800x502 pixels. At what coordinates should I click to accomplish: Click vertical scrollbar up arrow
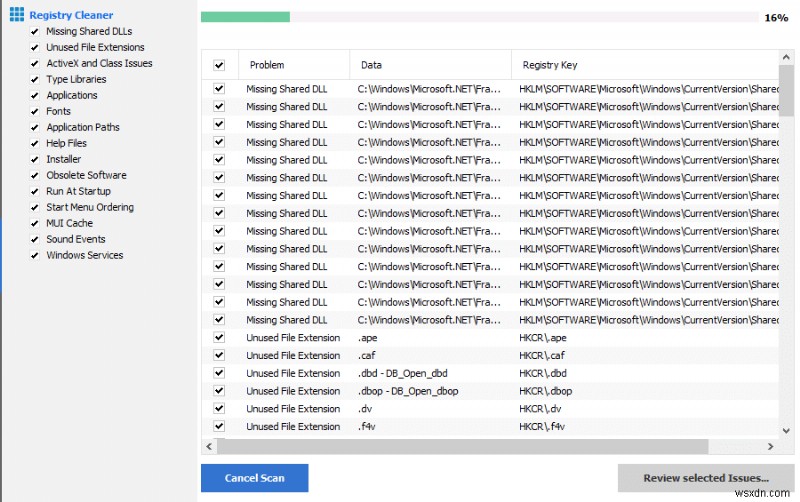tap(786, 57)
